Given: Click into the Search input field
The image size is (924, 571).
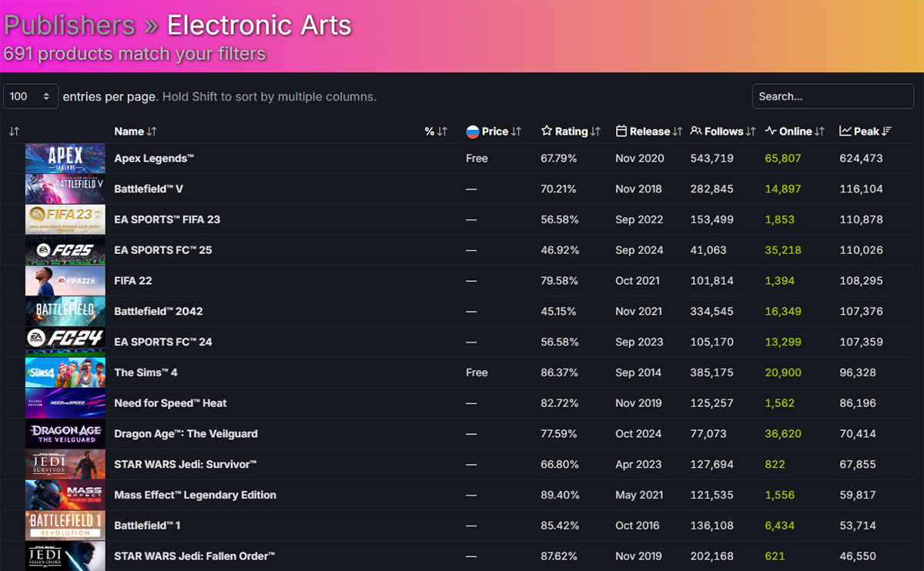Looking at the screenshot, I should pyautogui.click(x=832, y=96).
